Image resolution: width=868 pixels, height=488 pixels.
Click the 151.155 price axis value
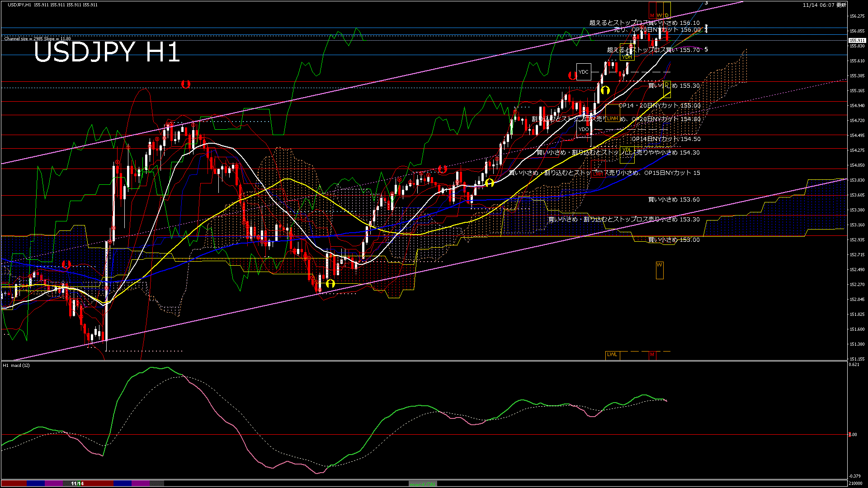click(x=857, y=359)
